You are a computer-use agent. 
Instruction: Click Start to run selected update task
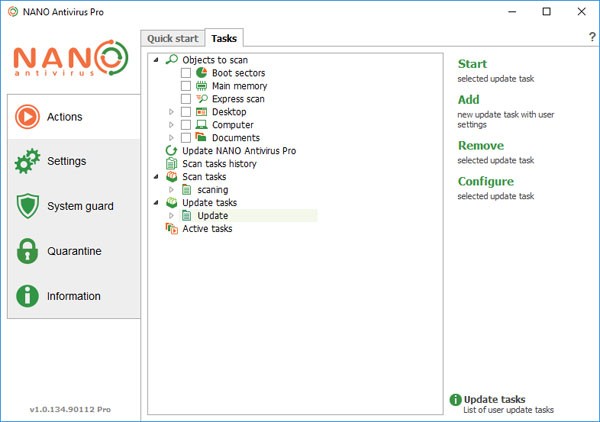pos(472,64)
